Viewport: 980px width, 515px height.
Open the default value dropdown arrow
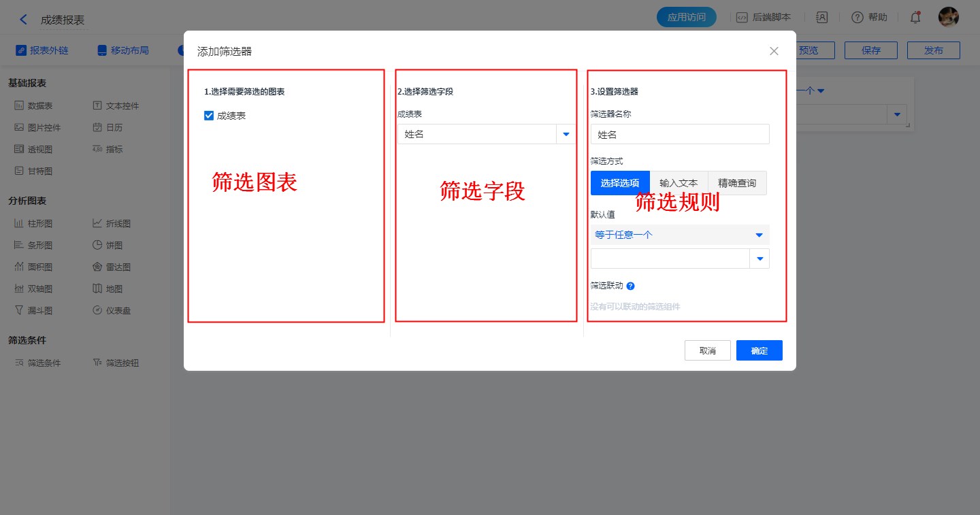click(x=759, y=259)
